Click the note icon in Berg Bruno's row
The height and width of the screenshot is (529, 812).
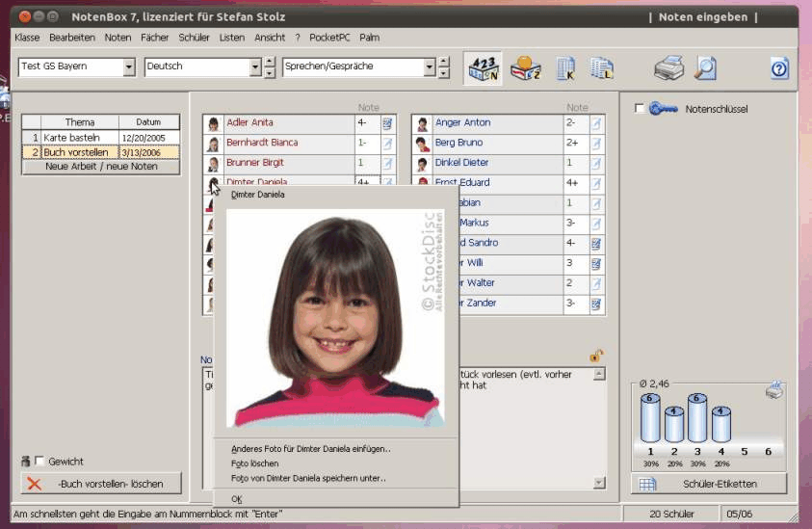[596, 144]
